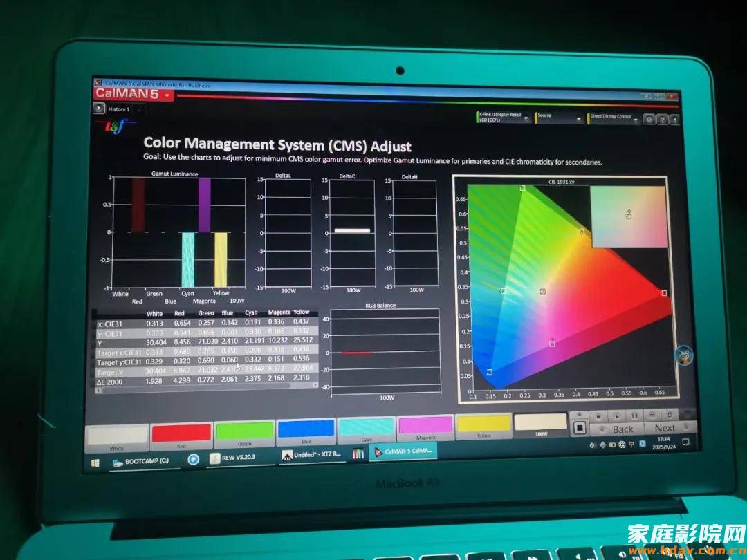Click the ΔE 2000 value 4.298 for Red

pos(181,380)
